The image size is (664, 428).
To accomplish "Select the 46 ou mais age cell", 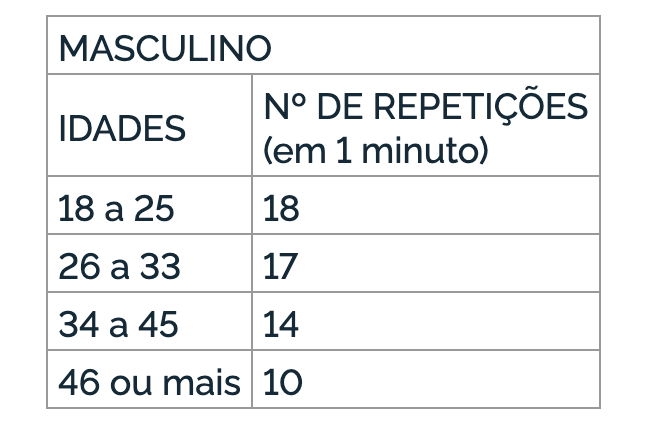I will (x=149, y=382).
